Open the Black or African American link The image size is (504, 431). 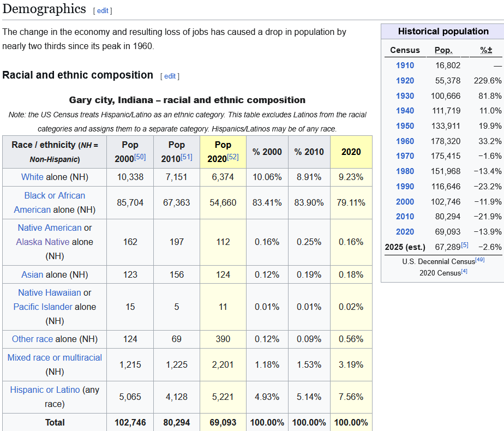click(x=49, y=202)
